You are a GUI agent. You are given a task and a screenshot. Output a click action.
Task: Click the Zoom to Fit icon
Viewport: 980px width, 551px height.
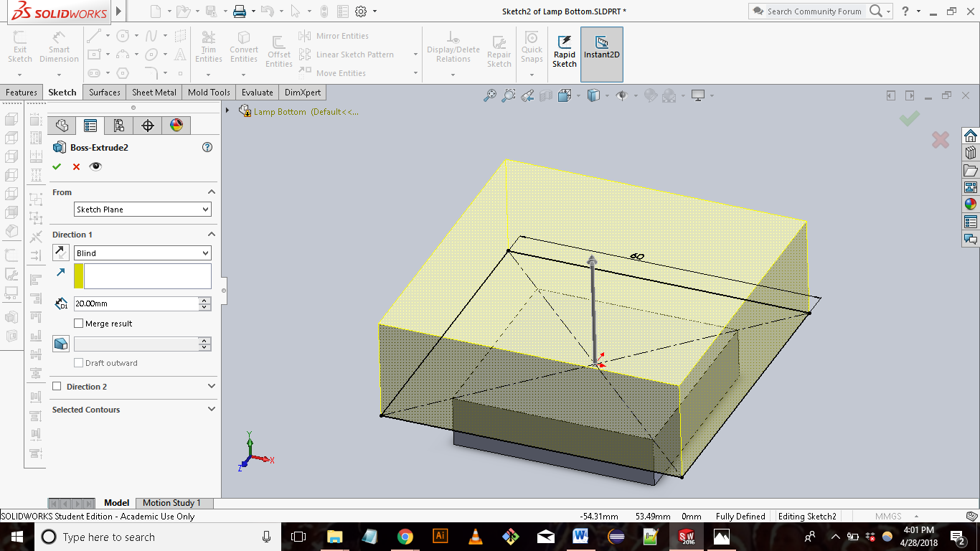tap(490, 95)
